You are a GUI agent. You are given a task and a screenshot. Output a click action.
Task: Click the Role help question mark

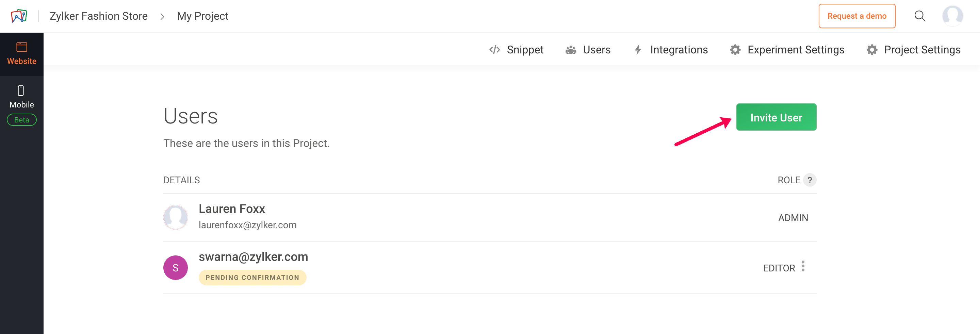pyautogui.click(x=810, y=180)
